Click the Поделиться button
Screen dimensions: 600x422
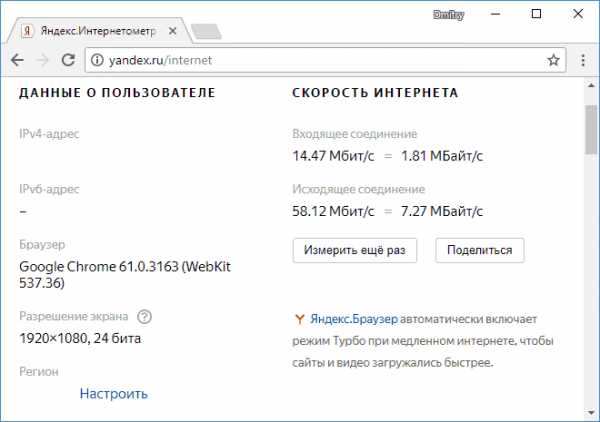click(x=479, y=250)
